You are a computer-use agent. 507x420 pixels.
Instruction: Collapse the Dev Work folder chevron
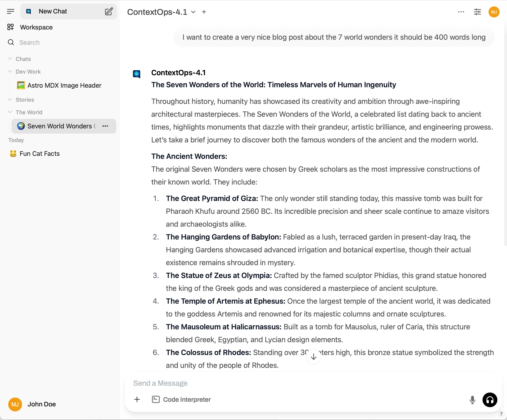click(x=10, y=71)
